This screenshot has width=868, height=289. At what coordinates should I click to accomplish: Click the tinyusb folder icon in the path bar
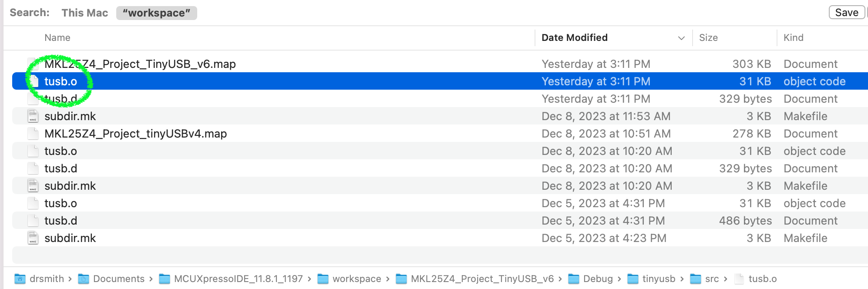(633, 279)
